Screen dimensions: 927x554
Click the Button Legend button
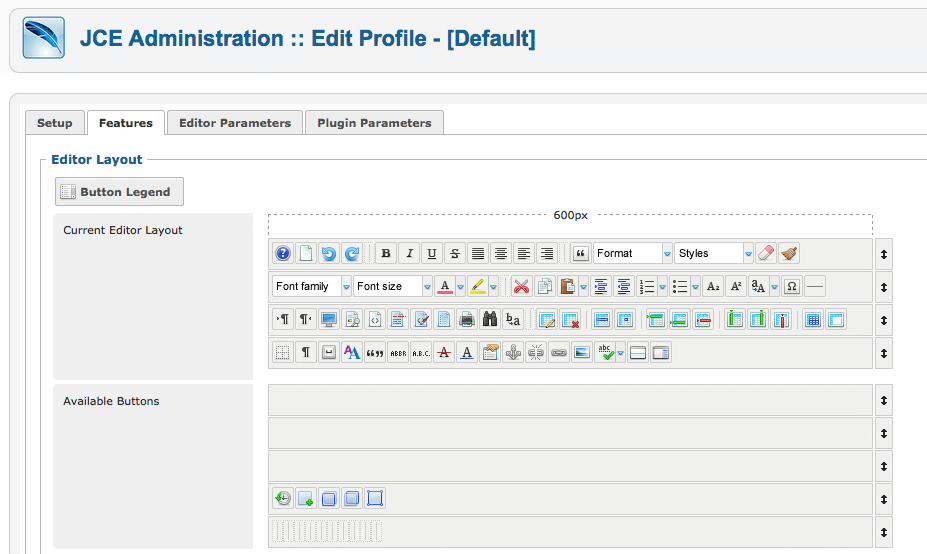pyautogui.click(x=119, y=192)
